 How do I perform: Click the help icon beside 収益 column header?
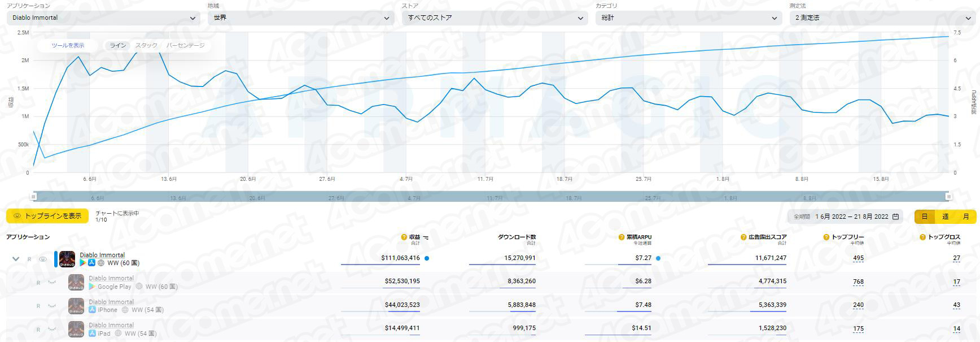(x=404, y=237)
